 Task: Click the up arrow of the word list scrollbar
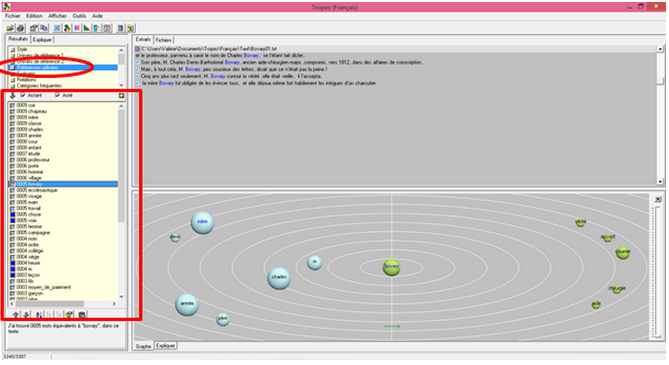(x=122, y=106)
